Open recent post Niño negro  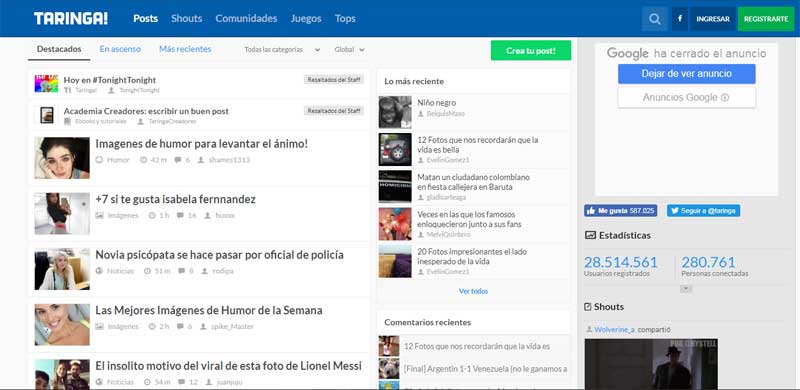pyautogui.click(x=437, y=103)
